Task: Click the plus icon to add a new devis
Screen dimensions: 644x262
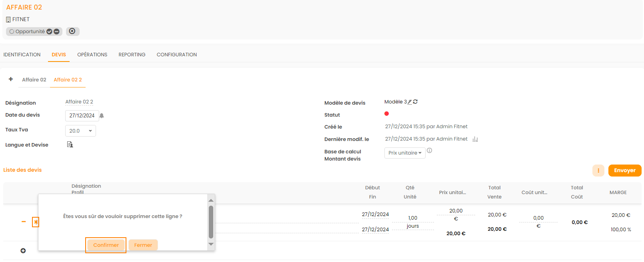Action: pyautogui.click(x=11, y=79)
